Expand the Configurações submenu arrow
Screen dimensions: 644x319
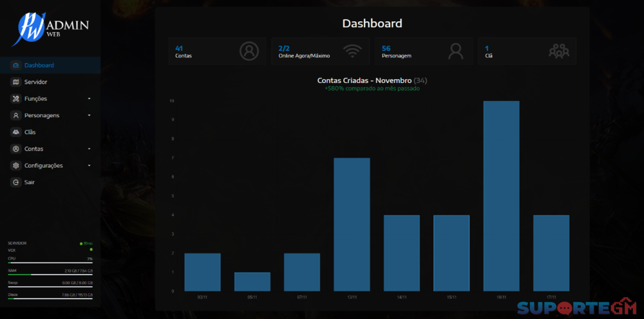point(89,166)
